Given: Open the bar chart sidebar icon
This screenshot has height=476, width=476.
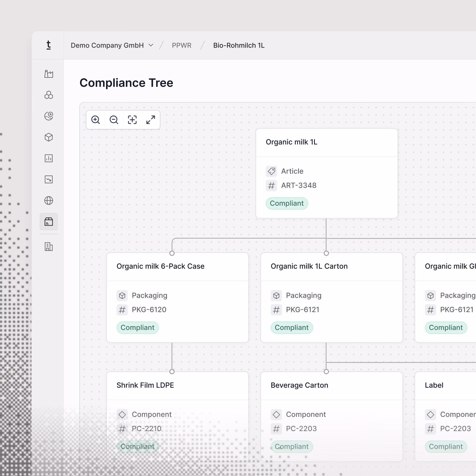Looking at the screenshot, I should (49, 158).
